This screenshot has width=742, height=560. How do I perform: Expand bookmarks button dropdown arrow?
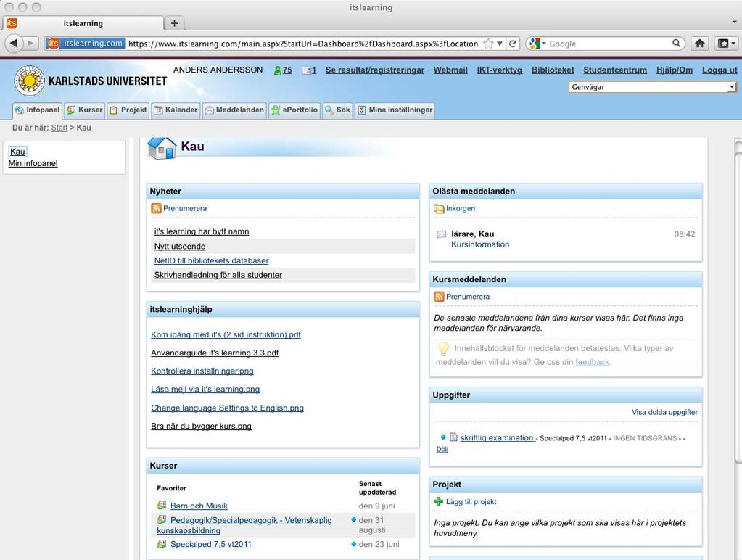733,44
